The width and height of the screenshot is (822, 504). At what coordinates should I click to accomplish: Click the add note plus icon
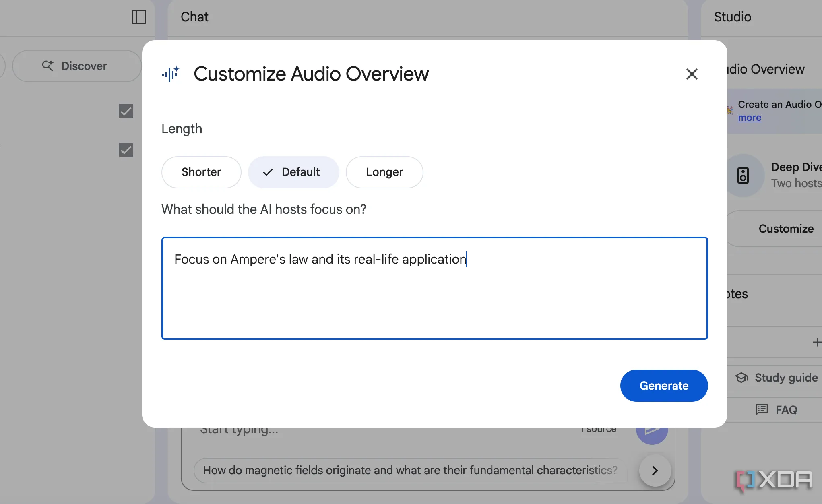pyautogui.click(x=817, y=342)
